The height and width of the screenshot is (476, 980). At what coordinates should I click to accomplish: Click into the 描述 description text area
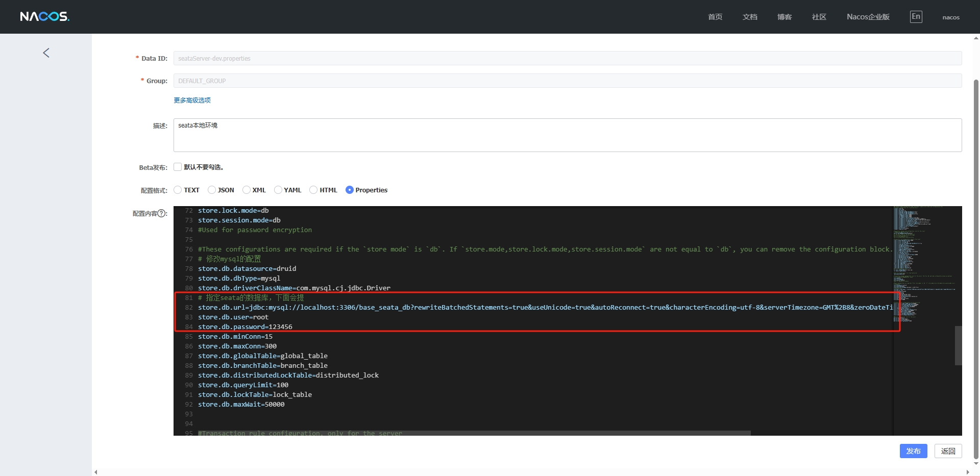(567, 135)
